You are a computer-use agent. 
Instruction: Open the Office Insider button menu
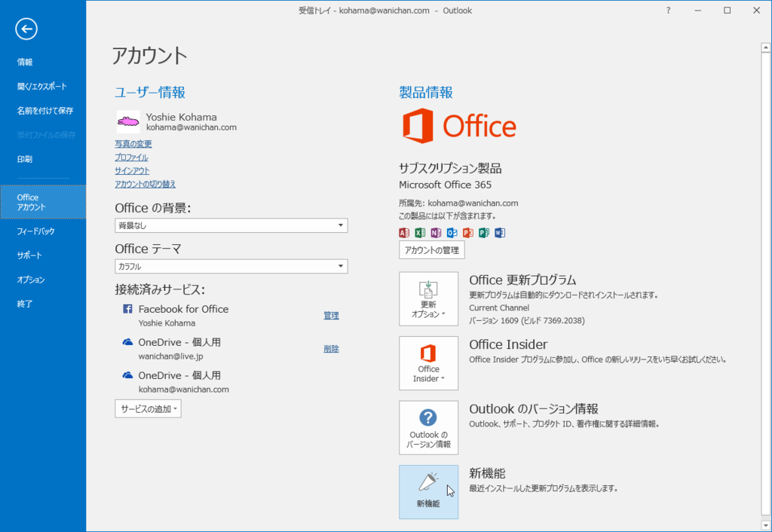428,363
